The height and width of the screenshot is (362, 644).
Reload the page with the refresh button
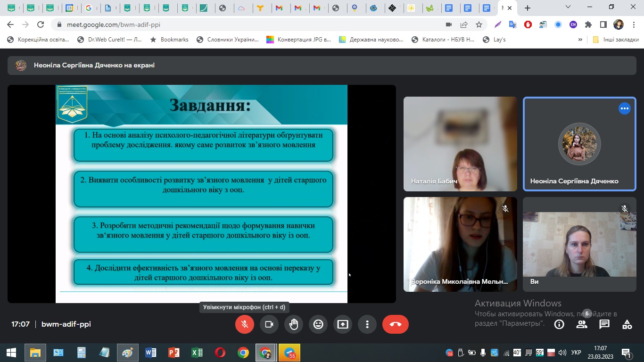tap(41, 25)
